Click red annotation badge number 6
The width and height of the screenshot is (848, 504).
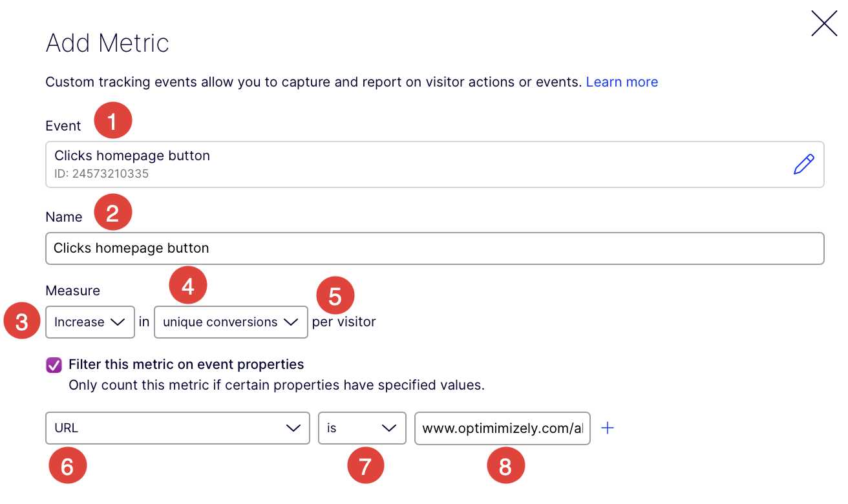point(68,465)
